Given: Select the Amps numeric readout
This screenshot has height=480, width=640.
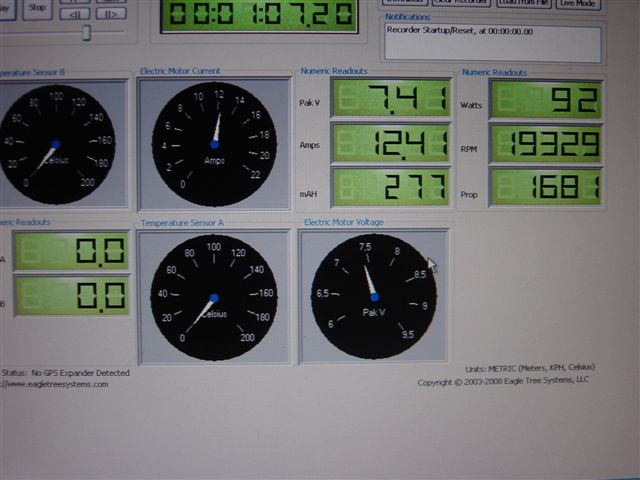Looking at the screenshot, I should tap(390, 143).
